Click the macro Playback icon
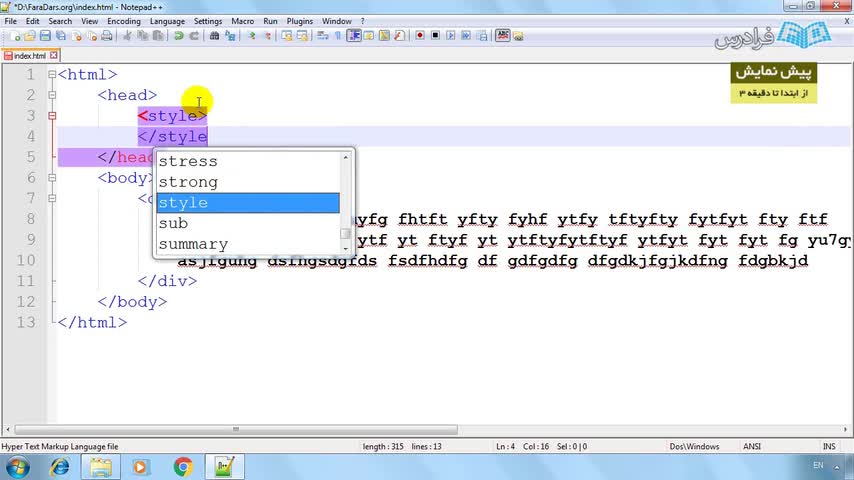 450,36
